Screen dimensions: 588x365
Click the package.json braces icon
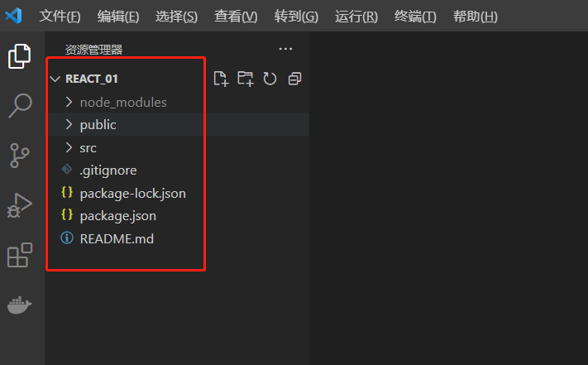click(67, 215)
